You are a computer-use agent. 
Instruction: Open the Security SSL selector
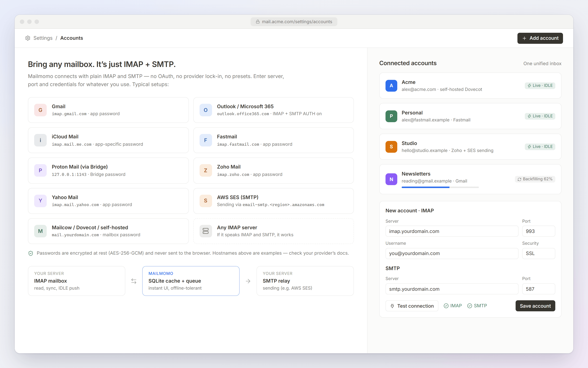pyautogui.click(x=538, y=253)
